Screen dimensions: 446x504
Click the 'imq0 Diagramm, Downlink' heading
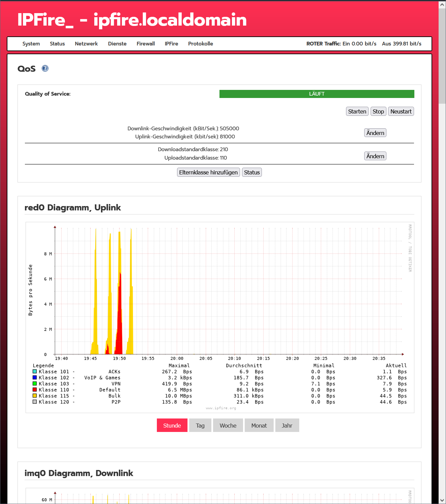tap(79, 473)
